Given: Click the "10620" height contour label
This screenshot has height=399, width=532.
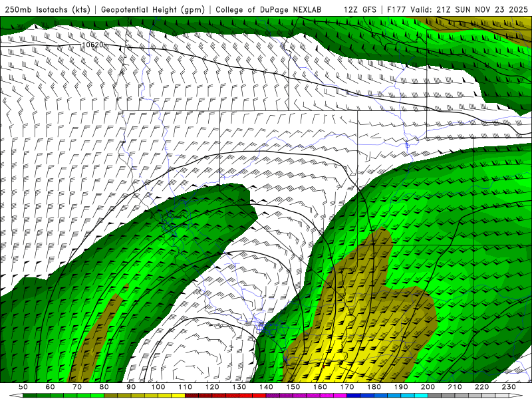Looking at the screenshot, I should tap(92, 45).
